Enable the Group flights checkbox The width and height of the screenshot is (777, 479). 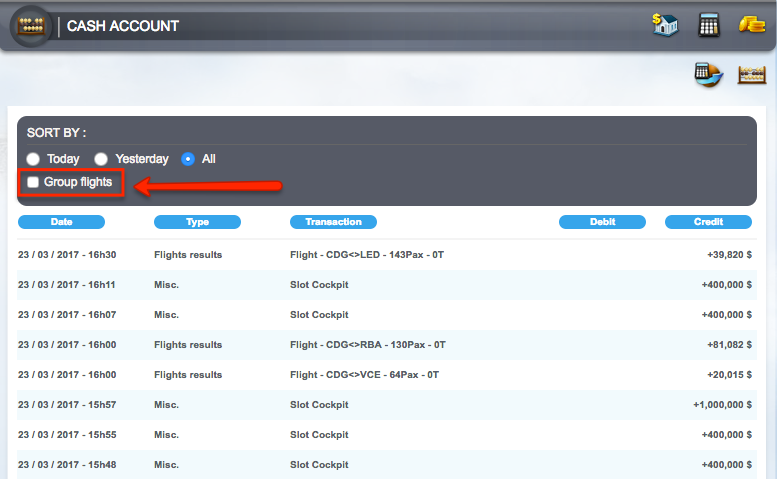tap(33, 182)
